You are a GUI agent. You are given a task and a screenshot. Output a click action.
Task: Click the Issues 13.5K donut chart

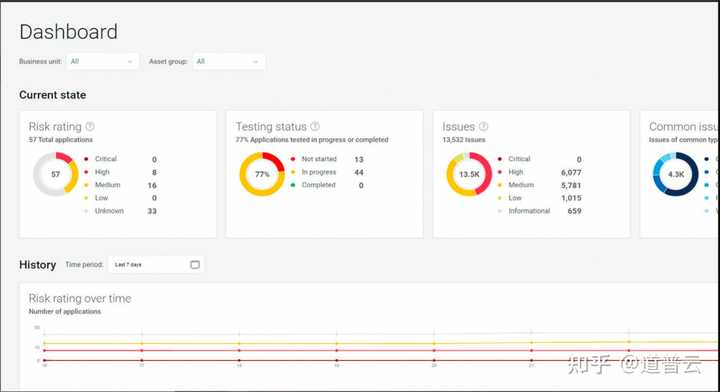[469, 174]
